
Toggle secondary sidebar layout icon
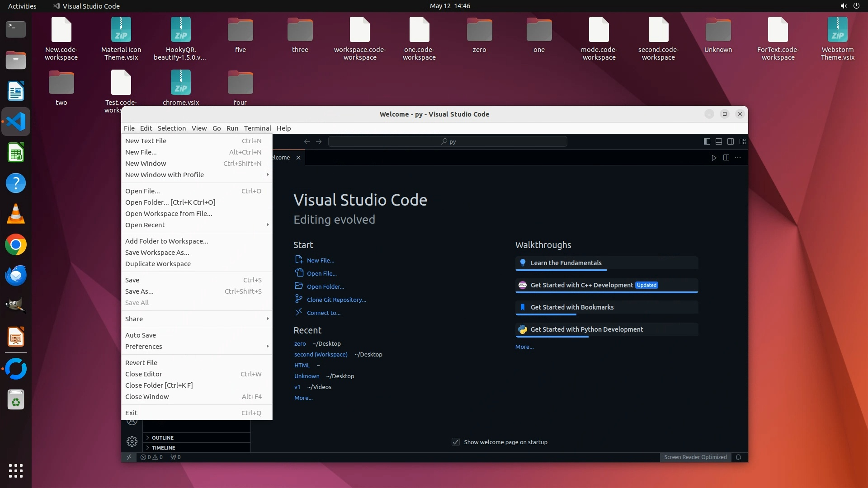(731, 141)
